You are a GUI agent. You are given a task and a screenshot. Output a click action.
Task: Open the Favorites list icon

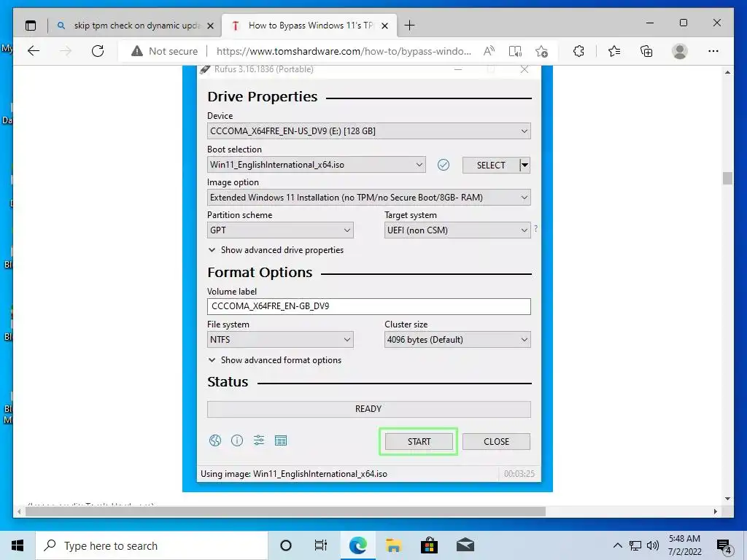tap(614, 51)
